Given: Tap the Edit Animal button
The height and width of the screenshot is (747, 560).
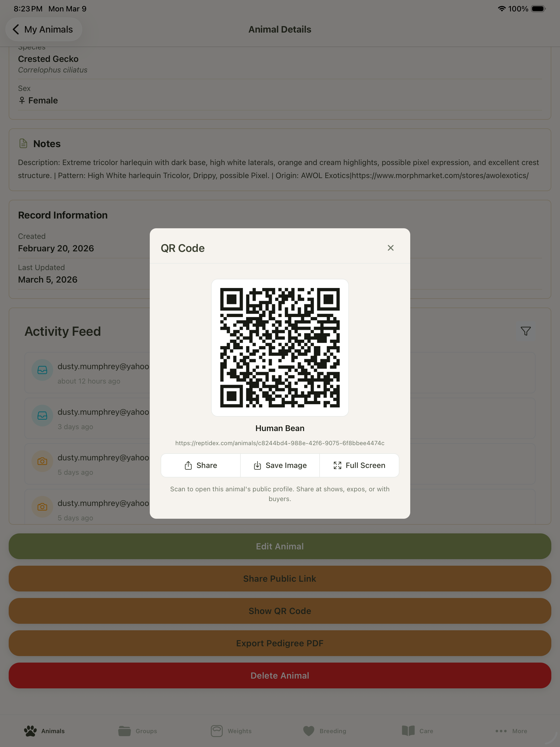Looking at the screenshot, I should 280,546.
